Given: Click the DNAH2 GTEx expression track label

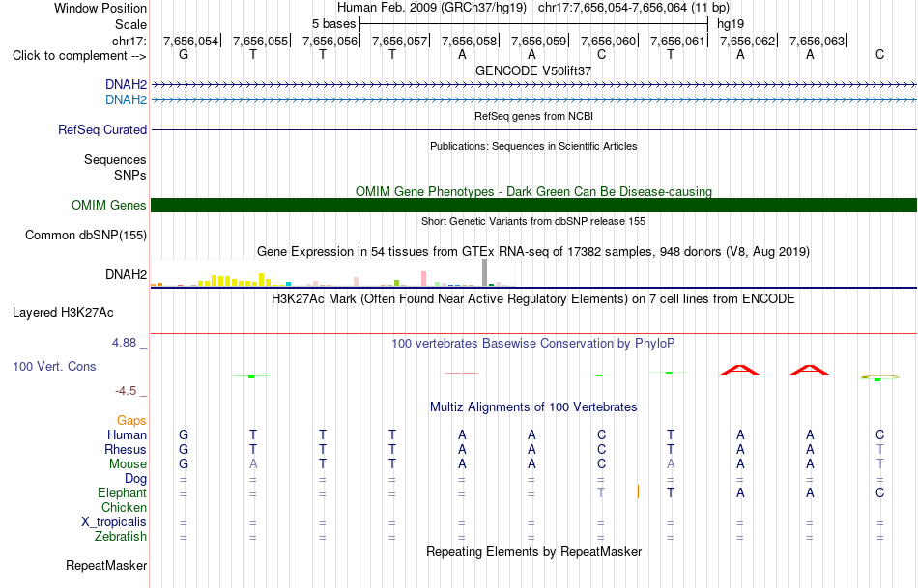Looking at the screenshot, I should pos(126,274).
